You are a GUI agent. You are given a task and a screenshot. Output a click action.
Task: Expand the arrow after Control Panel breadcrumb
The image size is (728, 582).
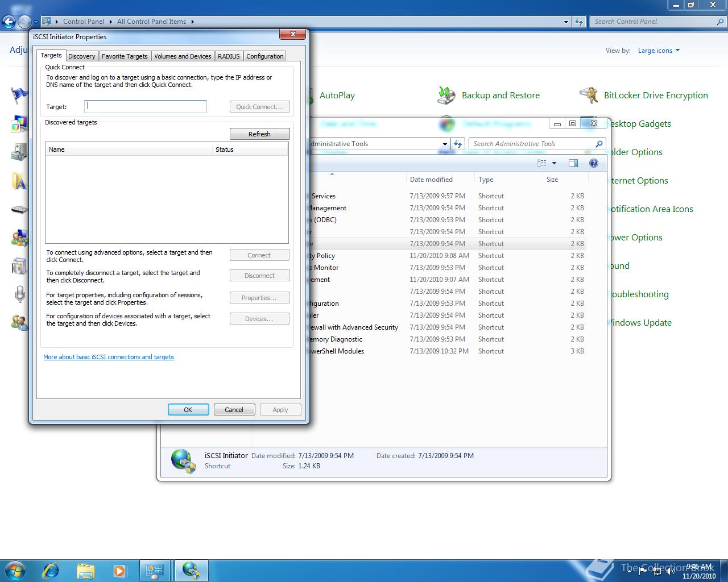click(110, 22)
